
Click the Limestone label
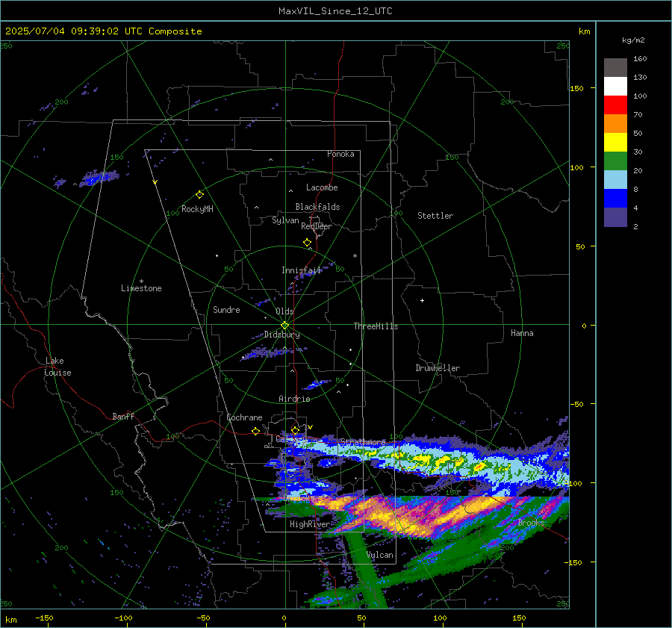[141, 288]
